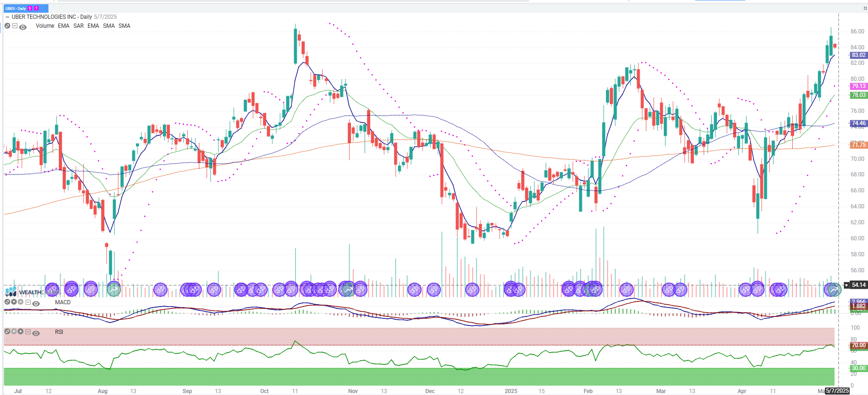Toggle the RSI panel visibility eye

point(36,333)
